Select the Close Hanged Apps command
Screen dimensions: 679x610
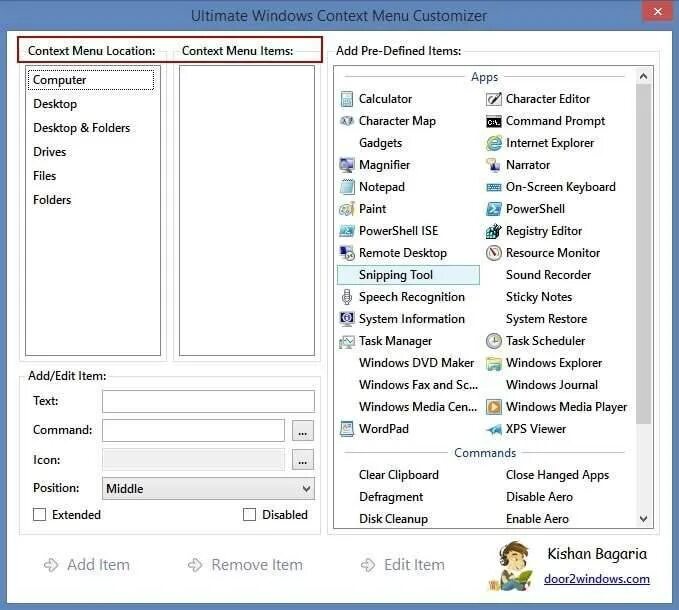click(x=558, y=475)
